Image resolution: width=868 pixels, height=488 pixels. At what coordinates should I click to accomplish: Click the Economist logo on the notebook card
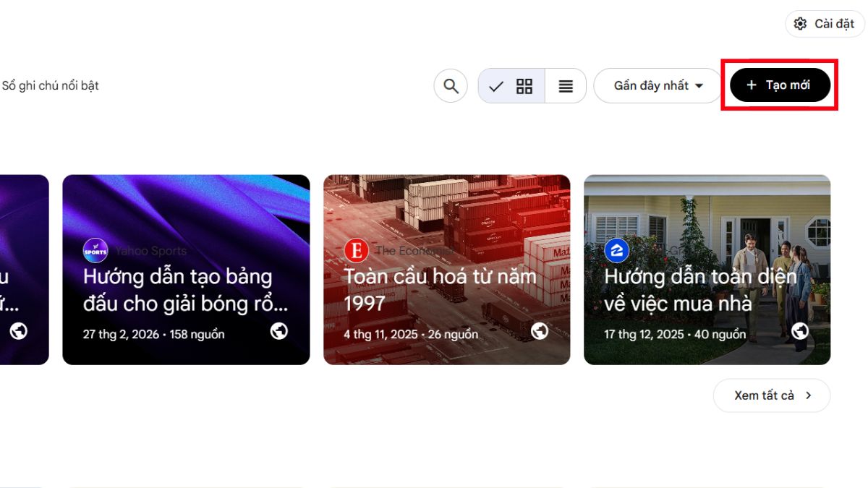coord(355,250)
